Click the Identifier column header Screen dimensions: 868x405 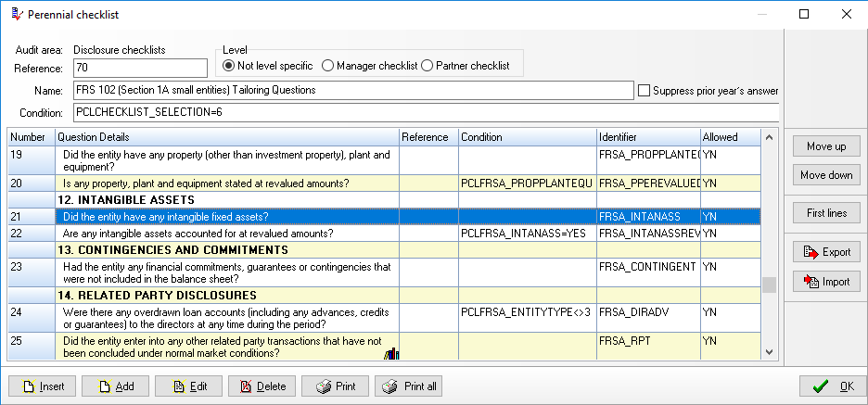649,137
